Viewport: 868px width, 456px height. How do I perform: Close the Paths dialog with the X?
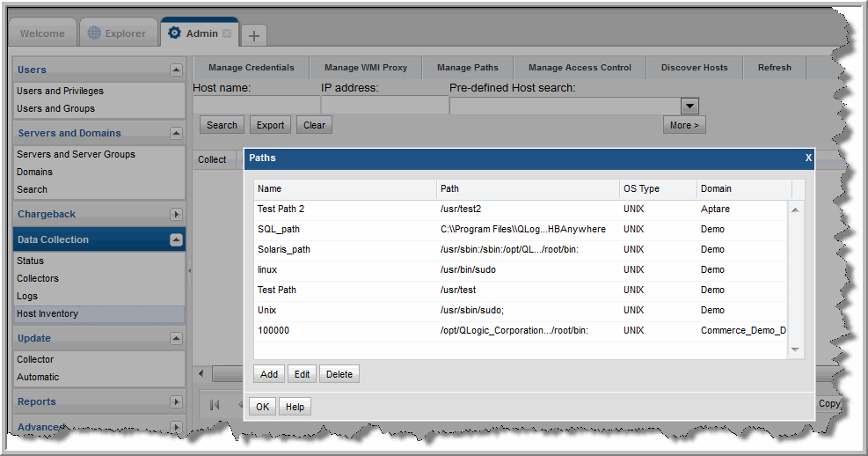tap(808, 158)
